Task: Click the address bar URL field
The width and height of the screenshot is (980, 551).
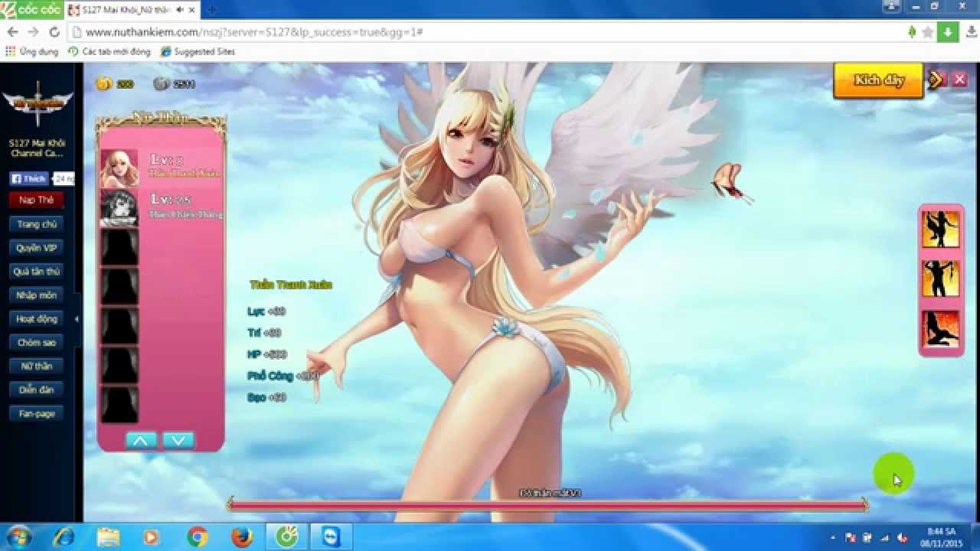Action: coord(490,32)
